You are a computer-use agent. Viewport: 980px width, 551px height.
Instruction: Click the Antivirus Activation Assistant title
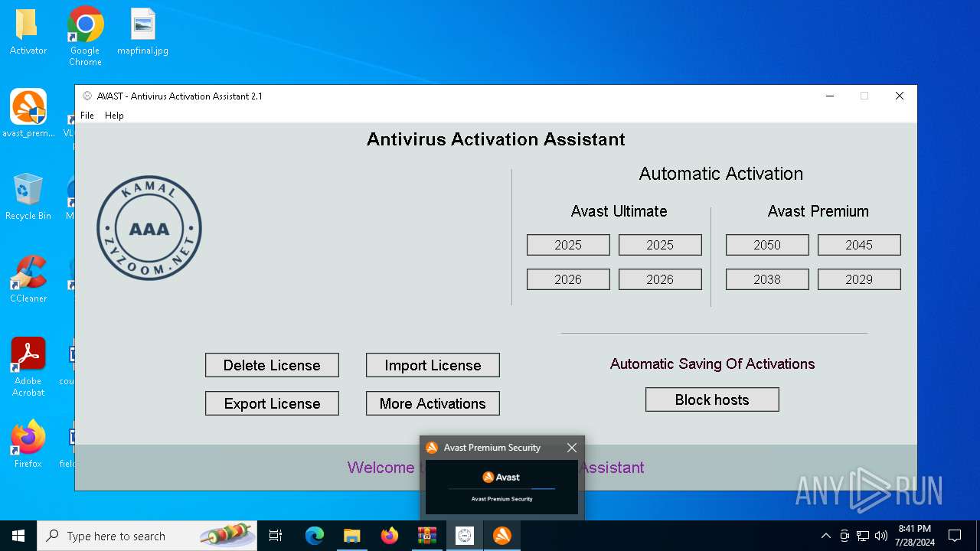pyautogui.click(x=496, y=139)
